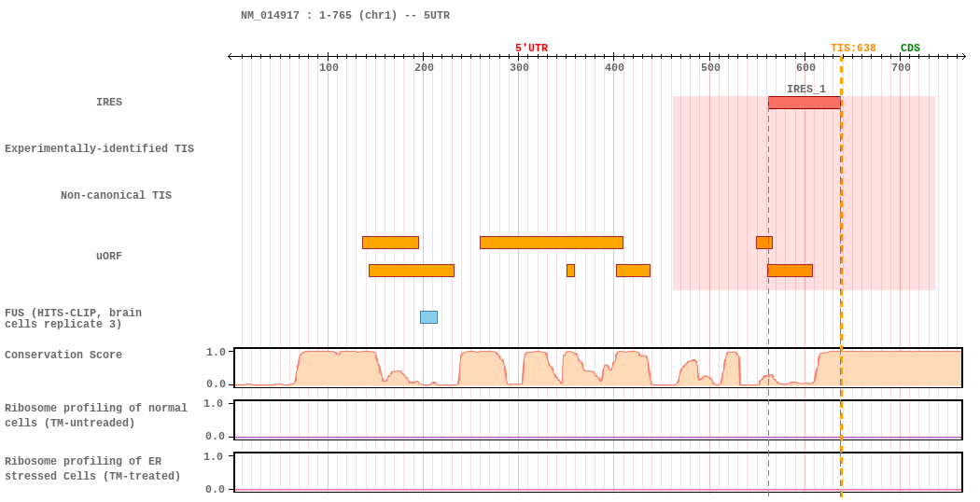
Task: Click the upper-row uORF bar ending near 195
Action: tap(390, 243)
